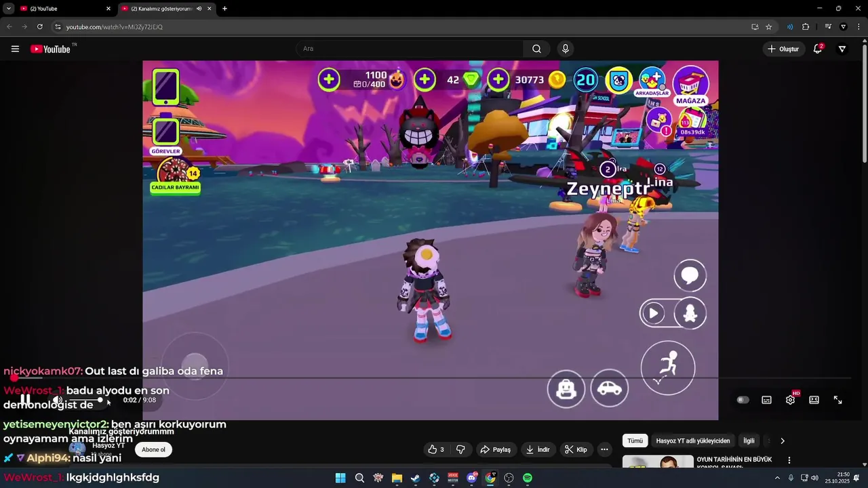Click the Klip clip button
Viewport: 868px width, 488px height.
(576, 449)
